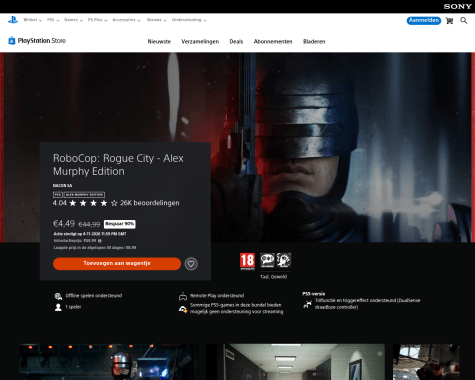Screen dimensions: 475x380
Task: Open the first RoboCop screenshot thumbnail
Action: coord(109,362)
